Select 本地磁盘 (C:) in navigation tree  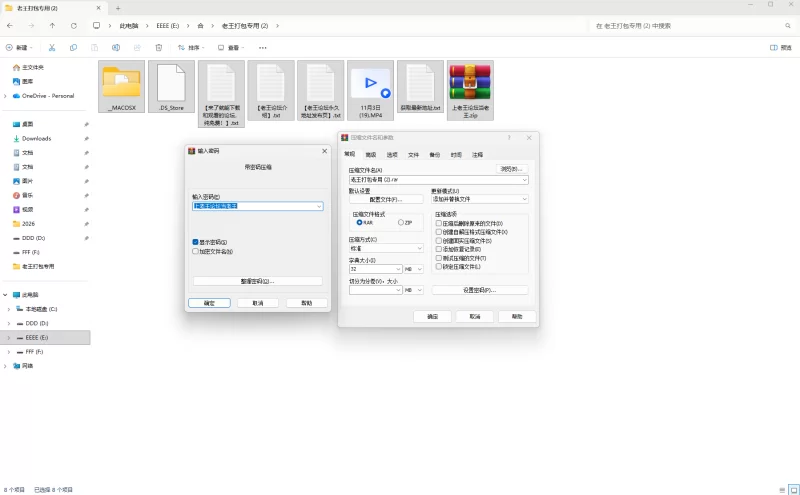click(x=37, y=309)
